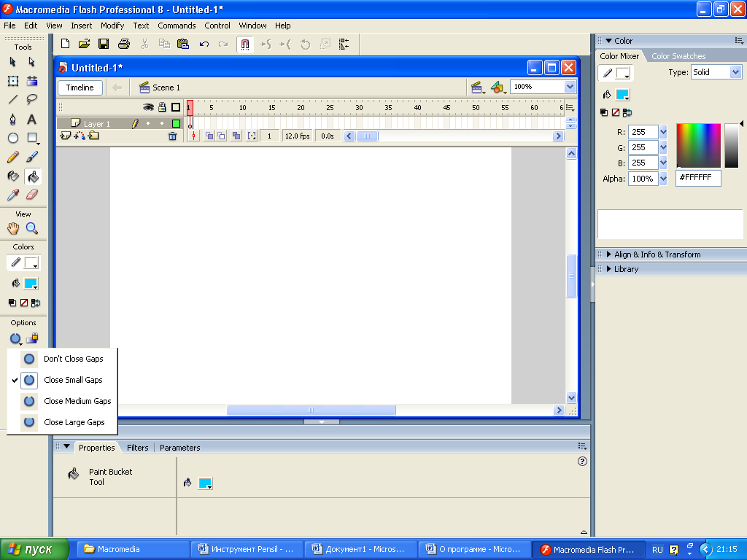747x560 pixels.
Task: Open the Insert menu
Action: (82, 26)
